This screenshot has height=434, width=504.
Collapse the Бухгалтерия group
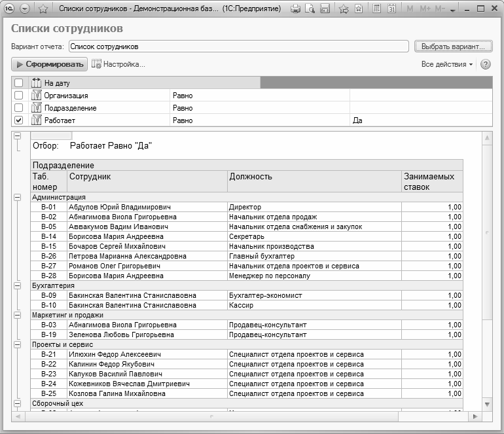(x=18, y=285)
